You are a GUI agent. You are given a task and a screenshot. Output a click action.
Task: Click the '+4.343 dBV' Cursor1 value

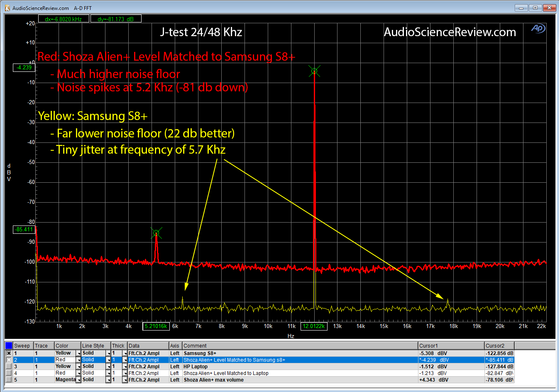pos(451,380)
